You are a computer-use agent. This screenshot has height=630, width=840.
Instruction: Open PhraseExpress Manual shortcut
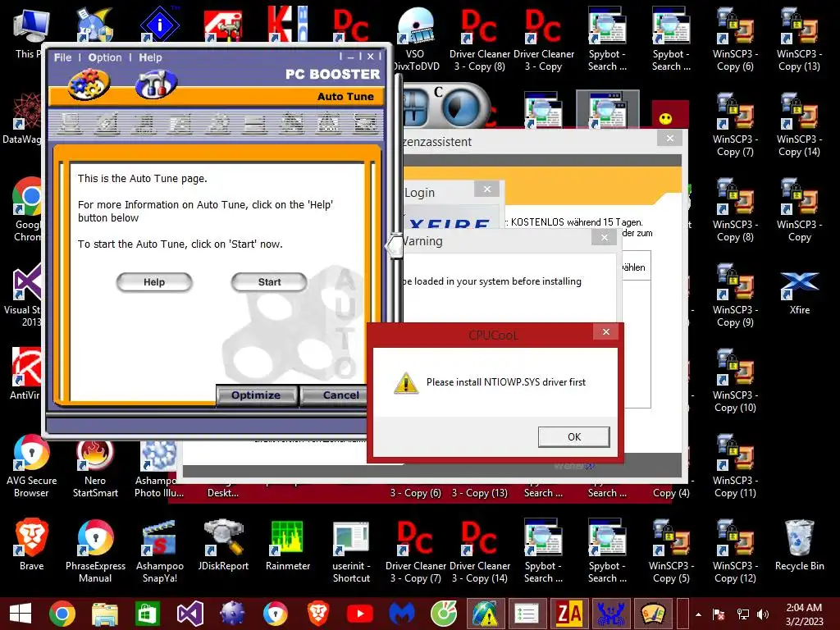(95, 550)
